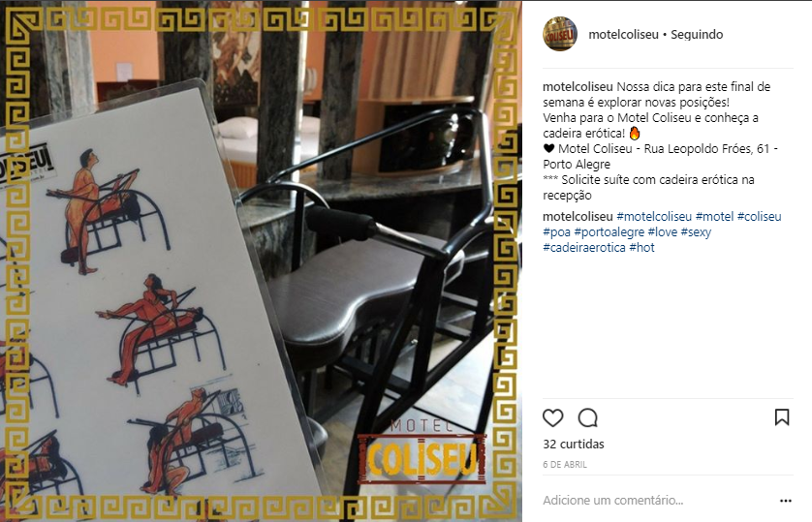This screenshot has width=812, height=522.
Task: Open the #motelcoliseu hashtag
Action: pos(654,216)
